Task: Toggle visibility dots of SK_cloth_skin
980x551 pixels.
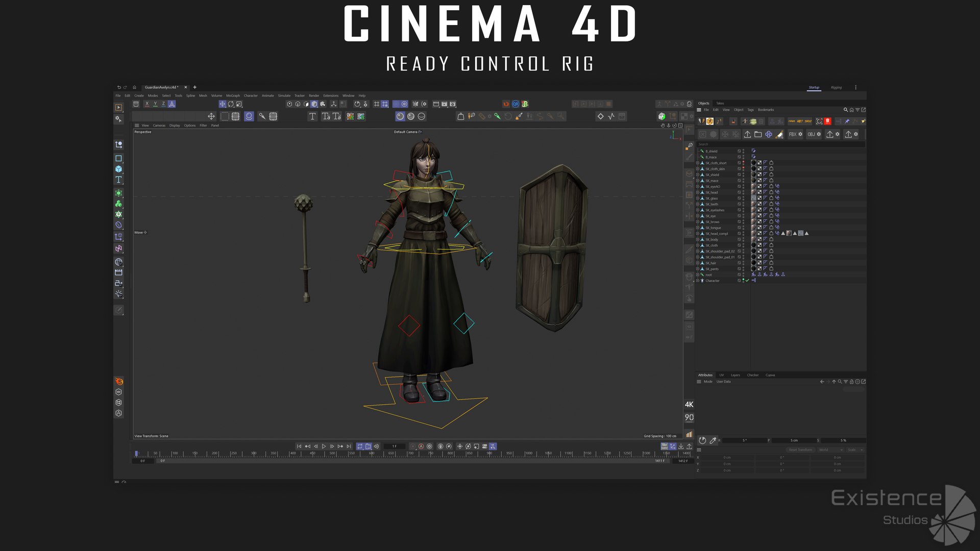Action: (x=743, y=169)
